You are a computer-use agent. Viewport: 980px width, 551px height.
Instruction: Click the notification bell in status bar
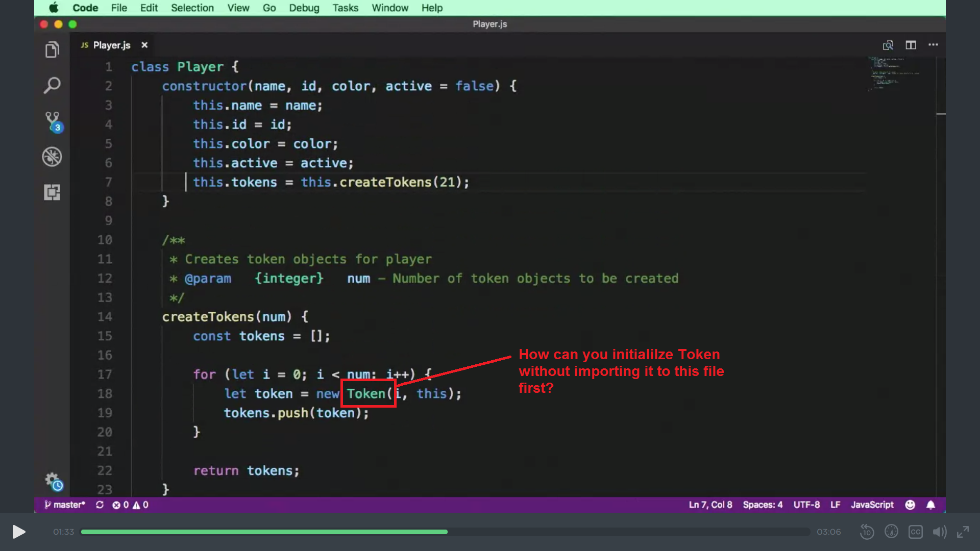pos(930,505)
